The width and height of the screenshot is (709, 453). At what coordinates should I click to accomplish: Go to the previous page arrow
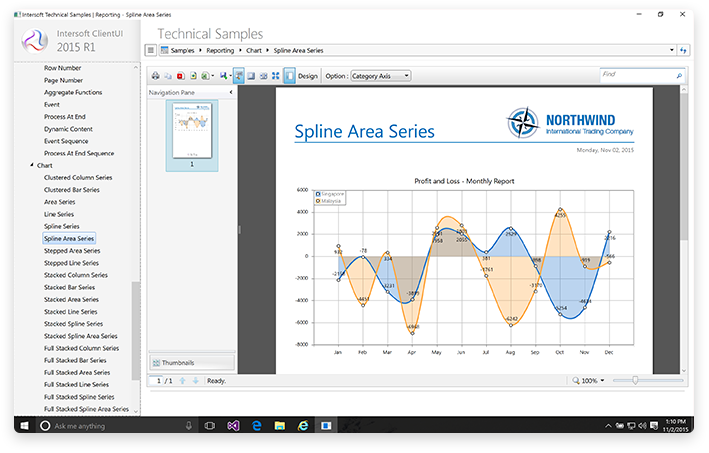click(x=182, y=381)
